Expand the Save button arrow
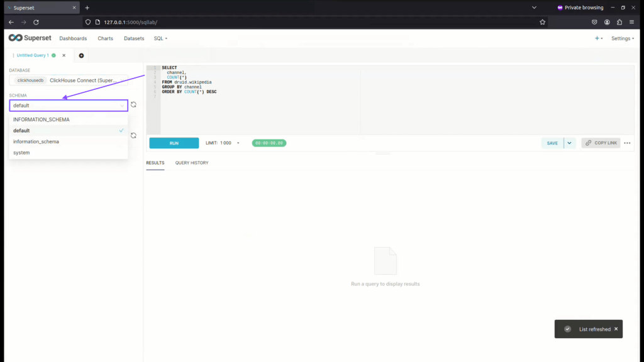Viewport: 644px width, 362px height. (570, 143)
